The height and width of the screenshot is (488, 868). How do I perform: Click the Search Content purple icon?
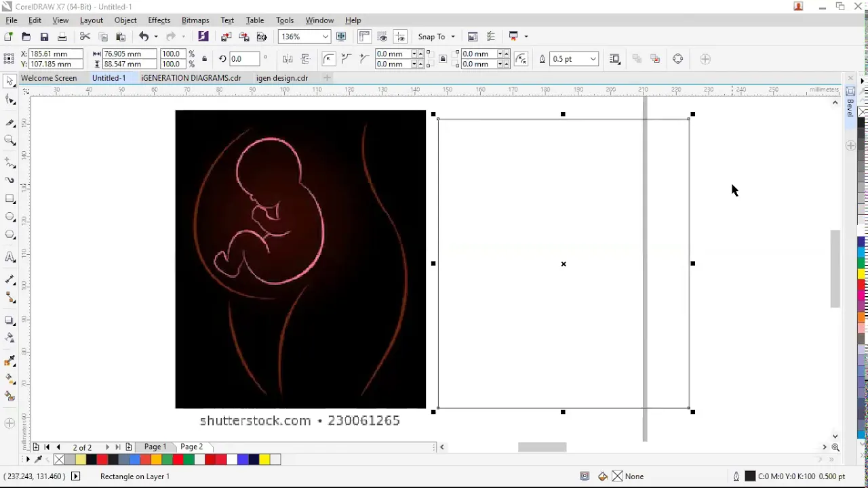[203, 37]
